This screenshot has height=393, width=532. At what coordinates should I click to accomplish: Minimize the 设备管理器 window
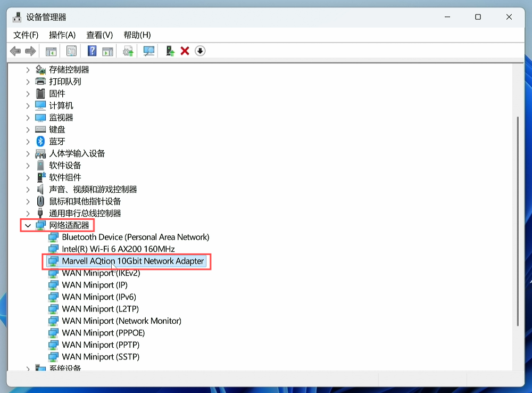(x=447, y=17)
